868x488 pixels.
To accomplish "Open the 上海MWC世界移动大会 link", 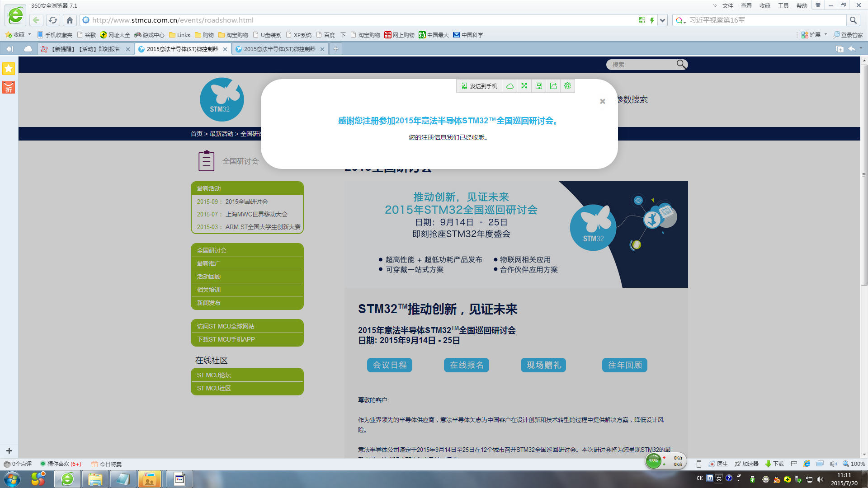I will (256, 214).
